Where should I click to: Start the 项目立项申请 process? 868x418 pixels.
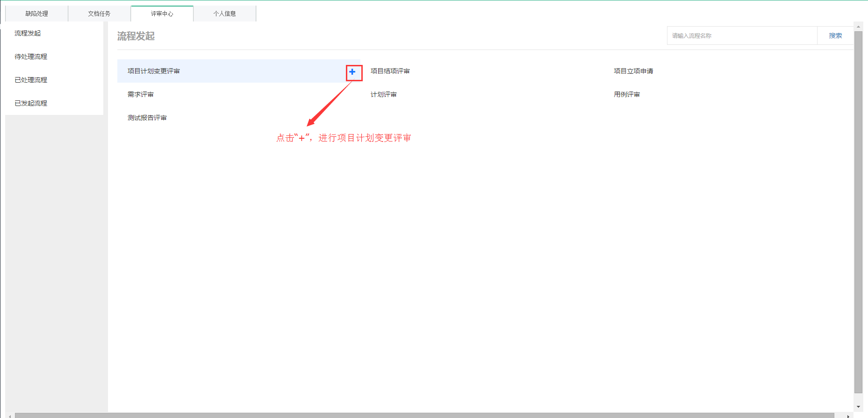(x=633, y=71)
